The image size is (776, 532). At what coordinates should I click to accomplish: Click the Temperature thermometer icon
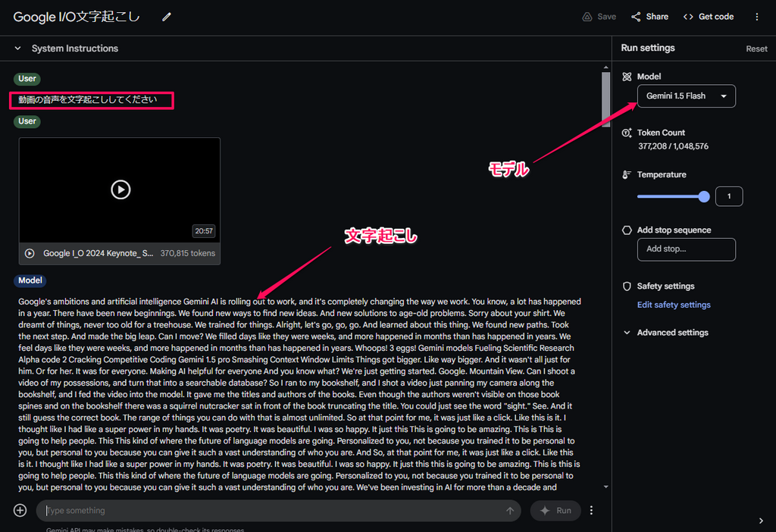click(x=627, y=175)
